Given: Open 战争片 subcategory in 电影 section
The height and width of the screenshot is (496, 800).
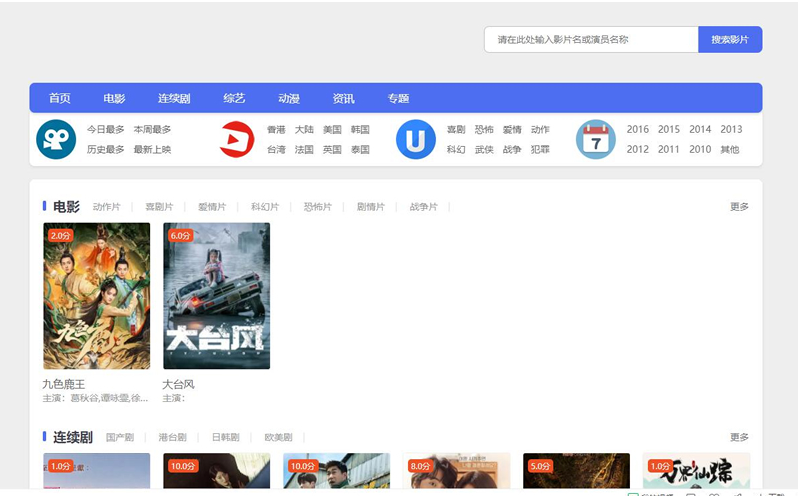Looking at the screenshot, I should [x=423, y=207].
